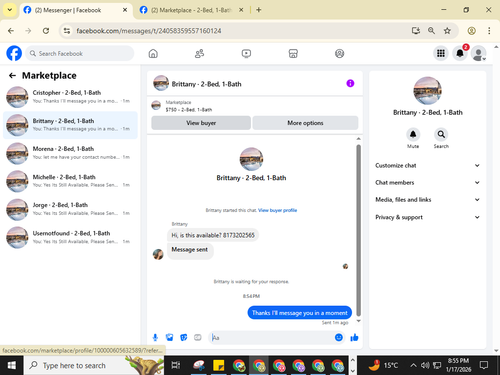This screenshot has height=375, width=500.
Task: Click the Windows taskbar search box
Action: pyautogui.click(x=94, y=365)
